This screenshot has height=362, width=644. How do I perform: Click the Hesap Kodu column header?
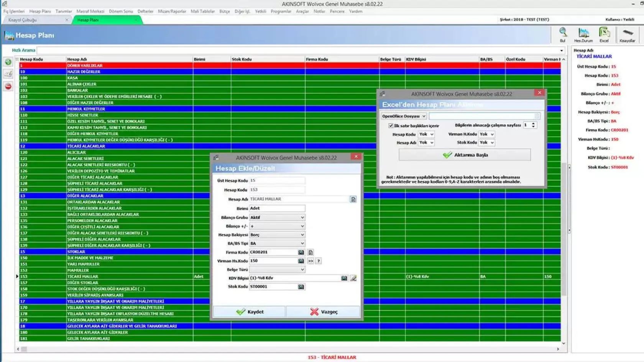coord(42,59)
